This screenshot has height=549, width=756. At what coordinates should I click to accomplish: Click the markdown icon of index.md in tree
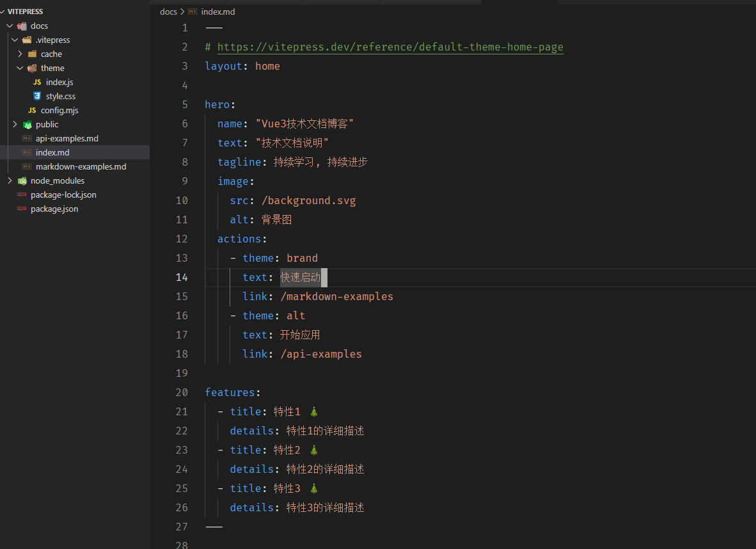click(27, 152)
